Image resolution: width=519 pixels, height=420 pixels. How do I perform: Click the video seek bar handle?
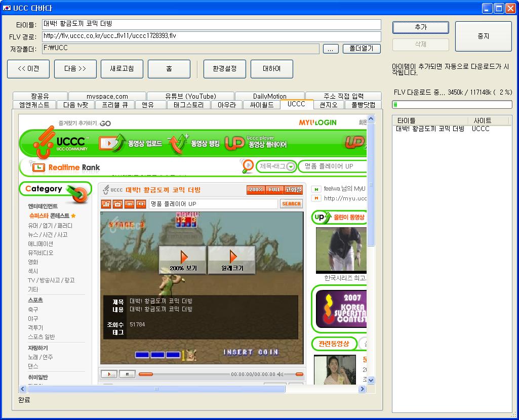tap(146, 374)
